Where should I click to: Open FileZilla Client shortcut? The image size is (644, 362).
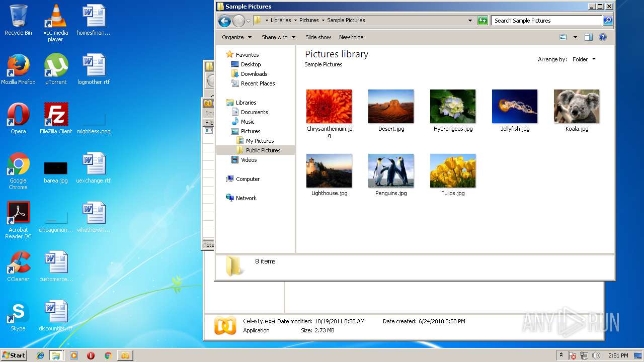(55, 119)
